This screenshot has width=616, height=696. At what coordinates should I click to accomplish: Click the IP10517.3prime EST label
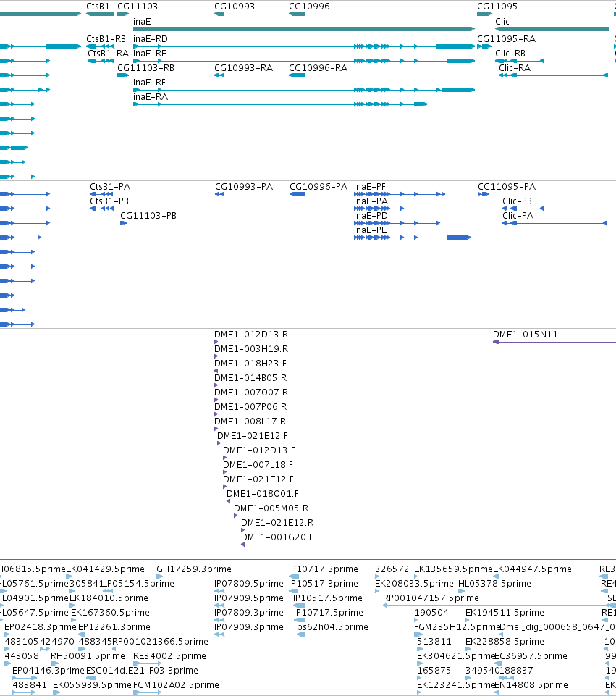point(324,584)
